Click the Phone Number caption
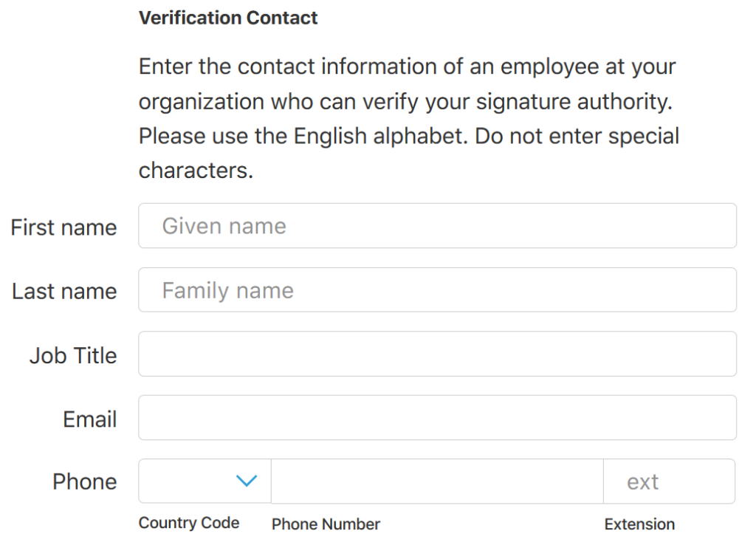The height and width of the screenshot is (545, 756). click(x=326, y=524)
